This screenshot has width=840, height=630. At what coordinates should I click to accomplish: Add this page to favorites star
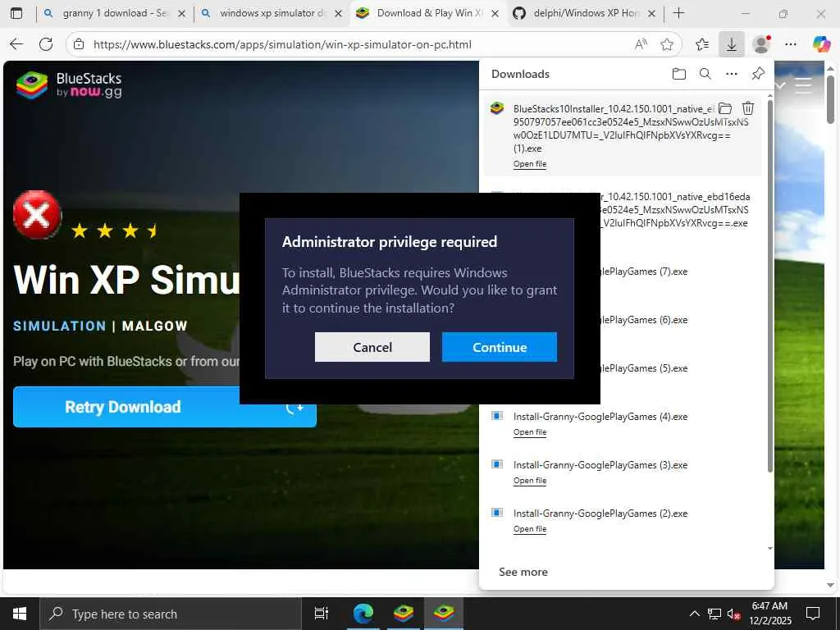(667, 44)
